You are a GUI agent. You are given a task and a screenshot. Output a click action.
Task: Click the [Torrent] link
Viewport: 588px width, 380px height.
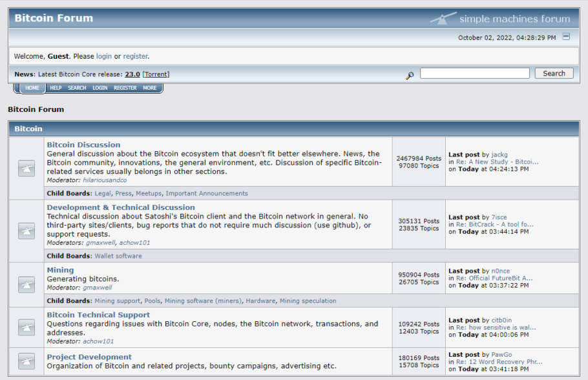[156, 74]
